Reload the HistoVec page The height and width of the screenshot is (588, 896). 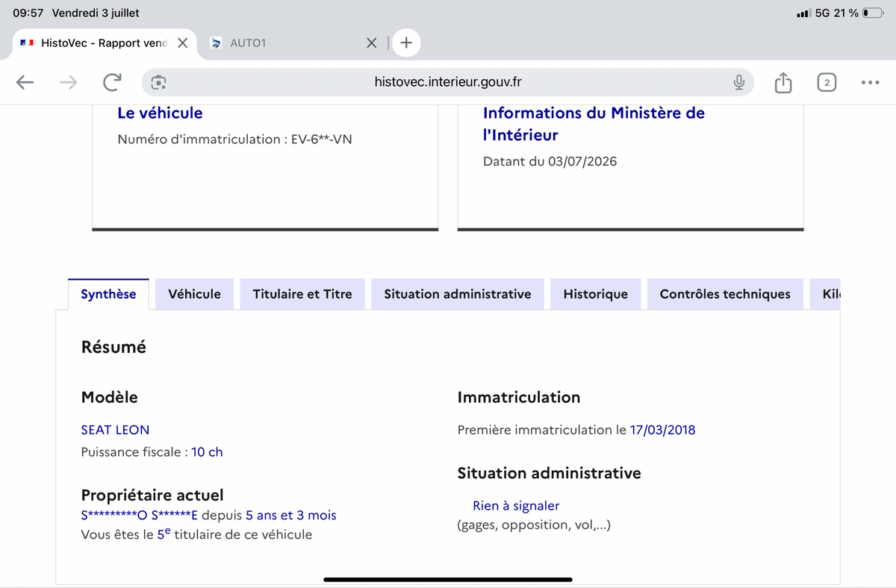112,82
